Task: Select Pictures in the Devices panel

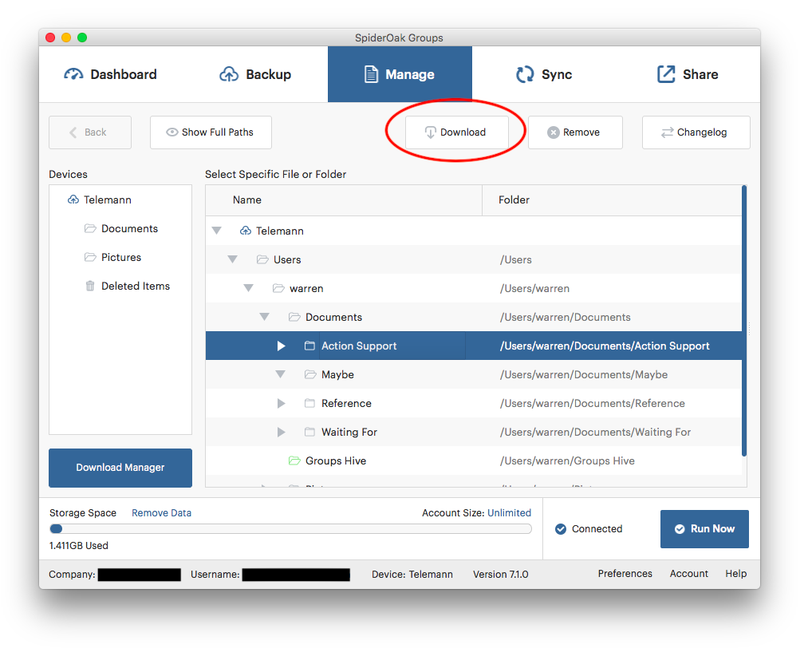Action: pos(120,258)
